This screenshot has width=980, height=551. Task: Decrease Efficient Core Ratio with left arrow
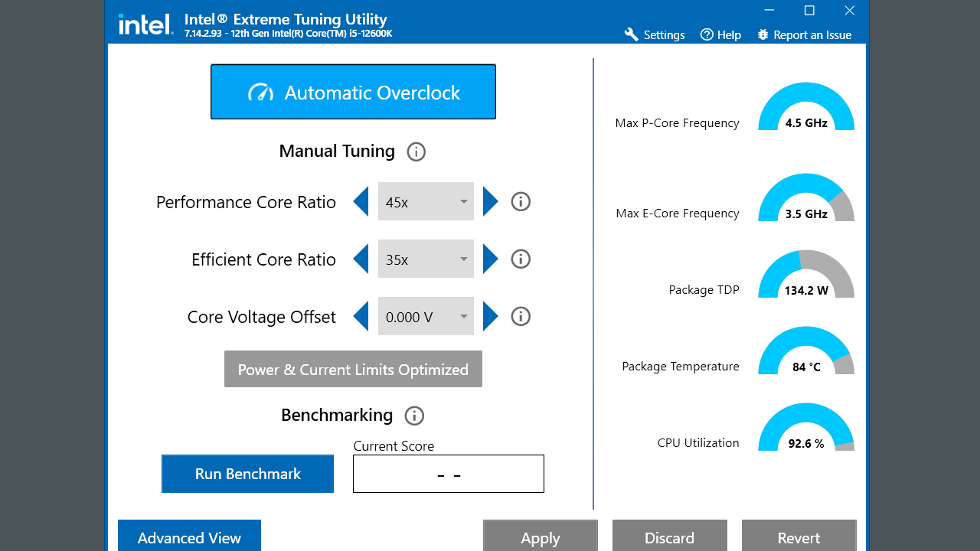pos(361,259)
